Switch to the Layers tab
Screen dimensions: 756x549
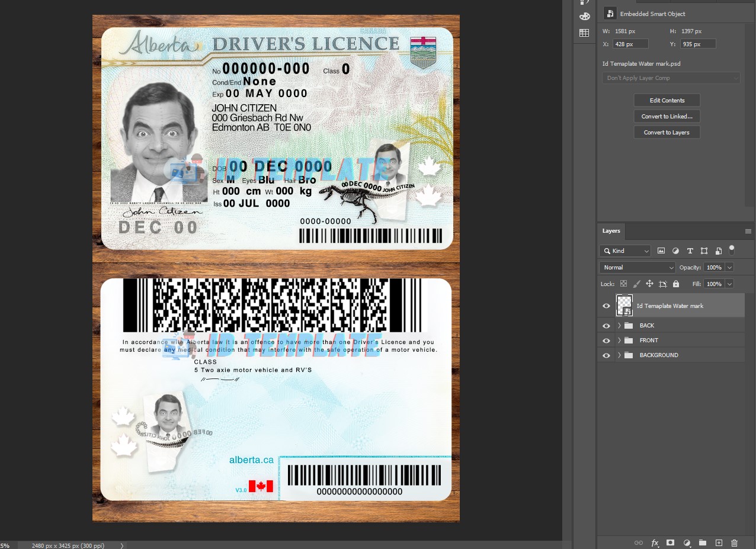(x=611, y=231)
